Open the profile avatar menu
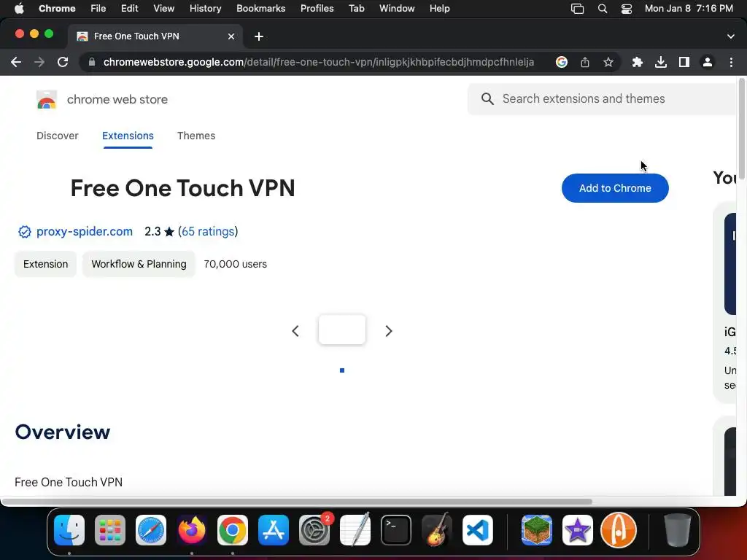The width and height of the screenshot is (747, 560). point(708,62)
